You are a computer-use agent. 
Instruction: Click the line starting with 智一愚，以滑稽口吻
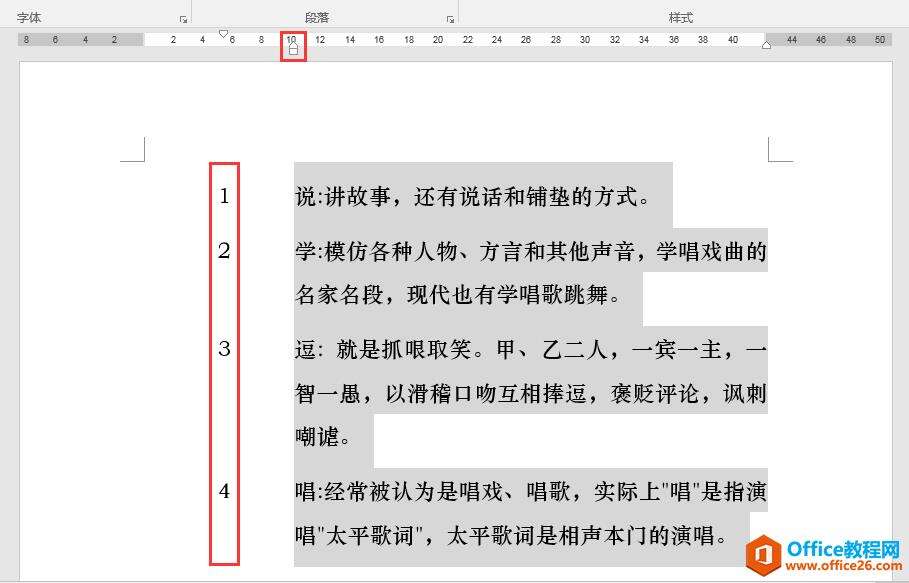[531, 393]
